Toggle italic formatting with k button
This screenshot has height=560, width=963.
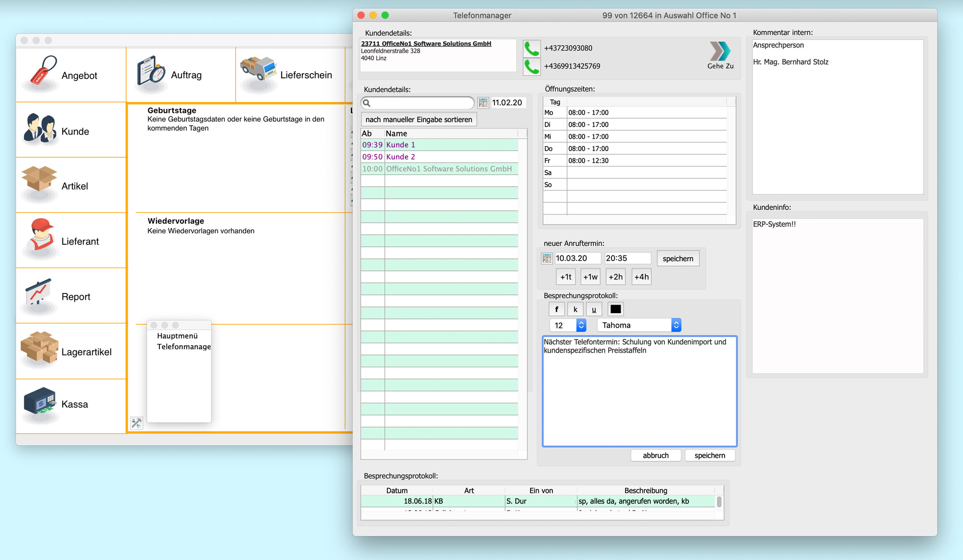point(575,309)
